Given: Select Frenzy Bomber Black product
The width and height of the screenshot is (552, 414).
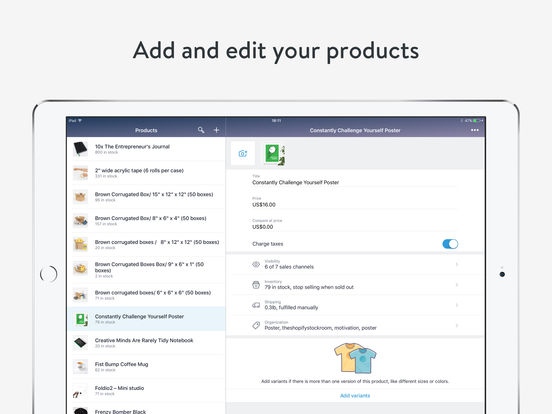Looking at the screenshot, I should coord(146,409).
